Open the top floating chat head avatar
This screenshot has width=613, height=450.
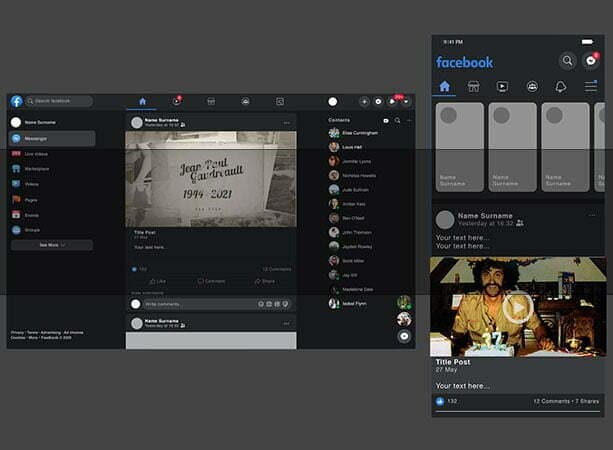pyautogui.click(x=404, y=302)
